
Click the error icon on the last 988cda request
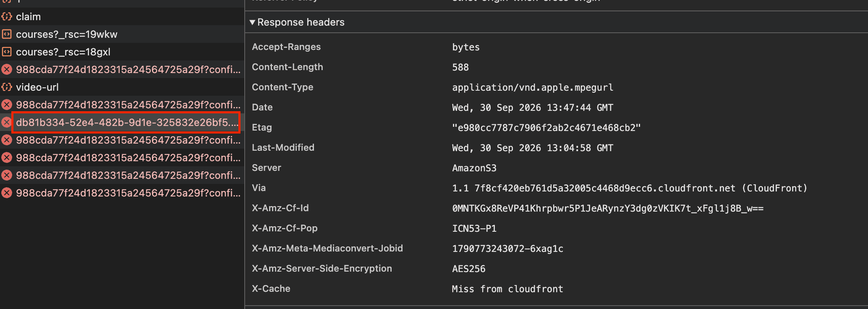point(7,193)
